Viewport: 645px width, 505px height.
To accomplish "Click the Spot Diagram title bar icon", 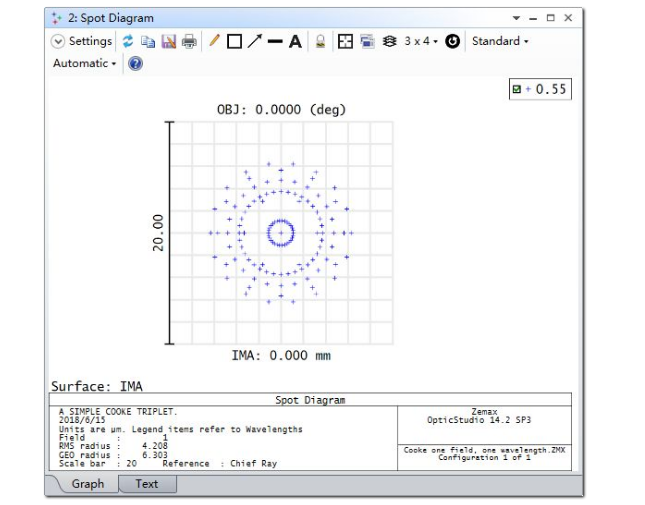I will (56, 18).
